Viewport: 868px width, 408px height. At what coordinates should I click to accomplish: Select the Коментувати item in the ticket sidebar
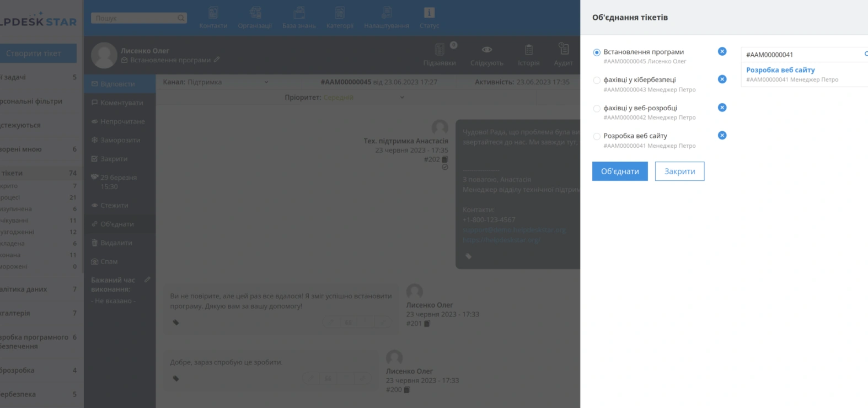coord(120,103)
